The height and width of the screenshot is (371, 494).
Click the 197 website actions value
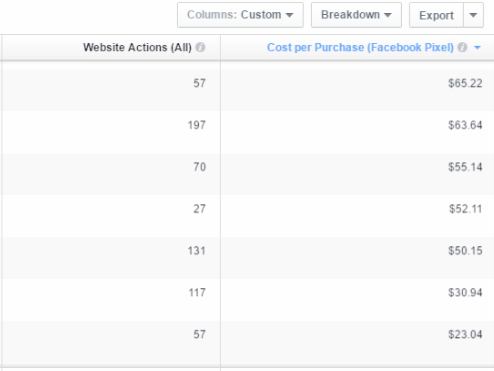coord(197,125)
